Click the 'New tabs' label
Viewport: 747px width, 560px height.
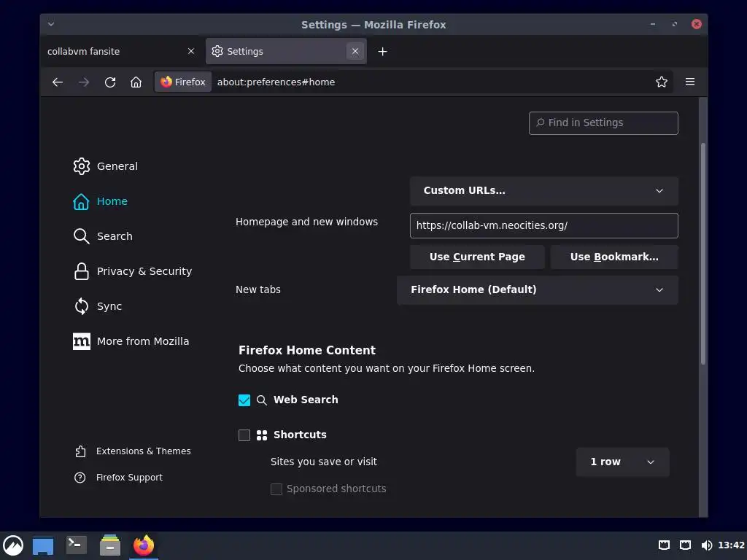click(258, 289)
